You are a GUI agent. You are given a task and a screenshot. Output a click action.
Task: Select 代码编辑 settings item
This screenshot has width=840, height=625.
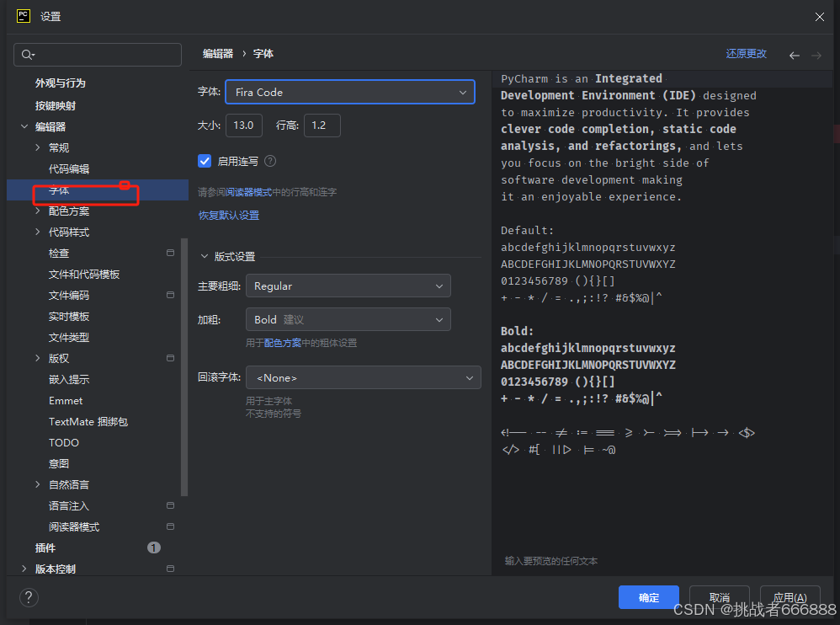[68, 168]
